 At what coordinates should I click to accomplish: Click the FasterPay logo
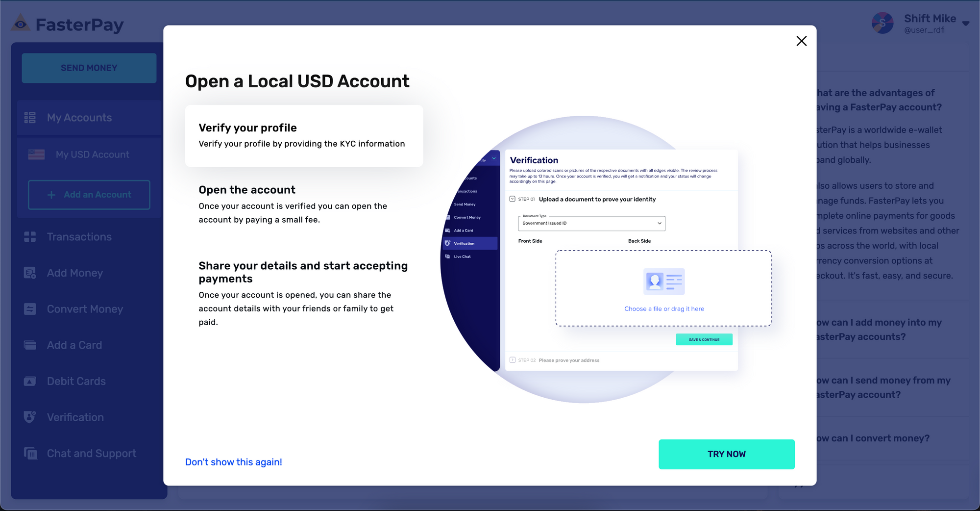pyautogui.click(x=68, y=24)
